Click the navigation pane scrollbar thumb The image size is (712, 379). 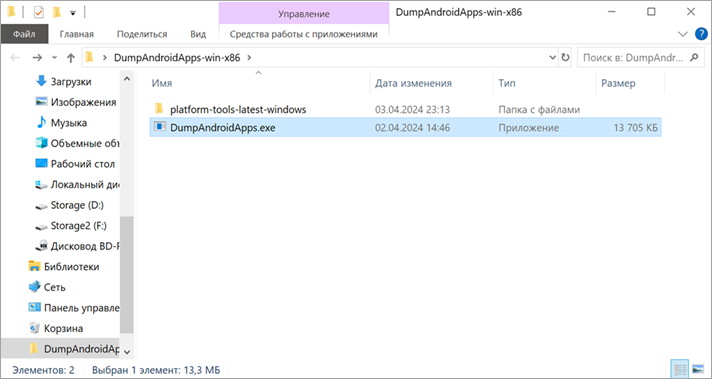[x=127, y=275]
